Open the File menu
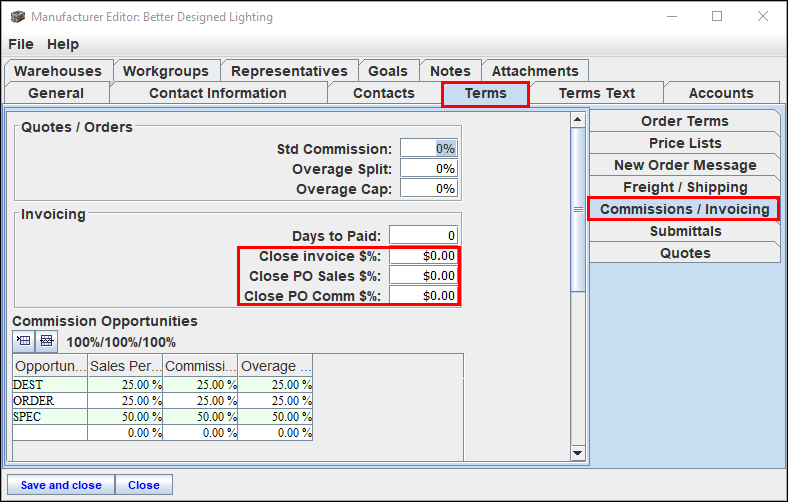Viewport: 788px width, 502px height. pyautogui.click(x=21, y=44)
